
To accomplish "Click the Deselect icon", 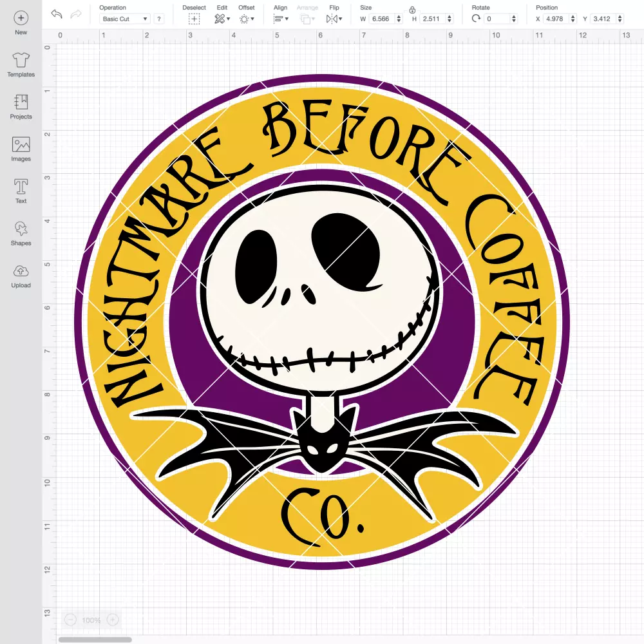I will (194, 19).
